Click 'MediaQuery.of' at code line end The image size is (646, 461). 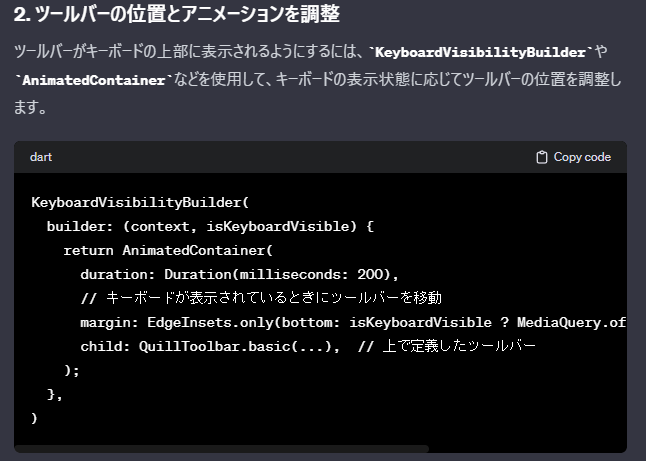click(x=571, y=322)
